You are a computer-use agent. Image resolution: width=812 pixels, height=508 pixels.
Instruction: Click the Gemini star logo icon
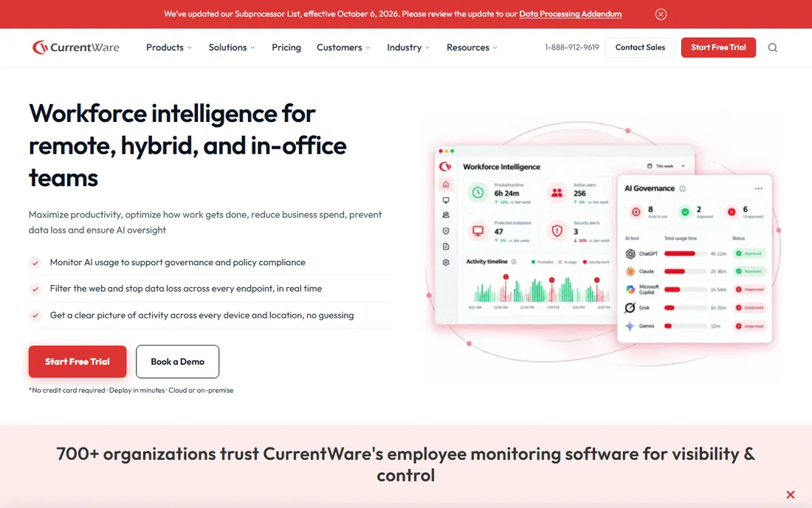point(630,326)
